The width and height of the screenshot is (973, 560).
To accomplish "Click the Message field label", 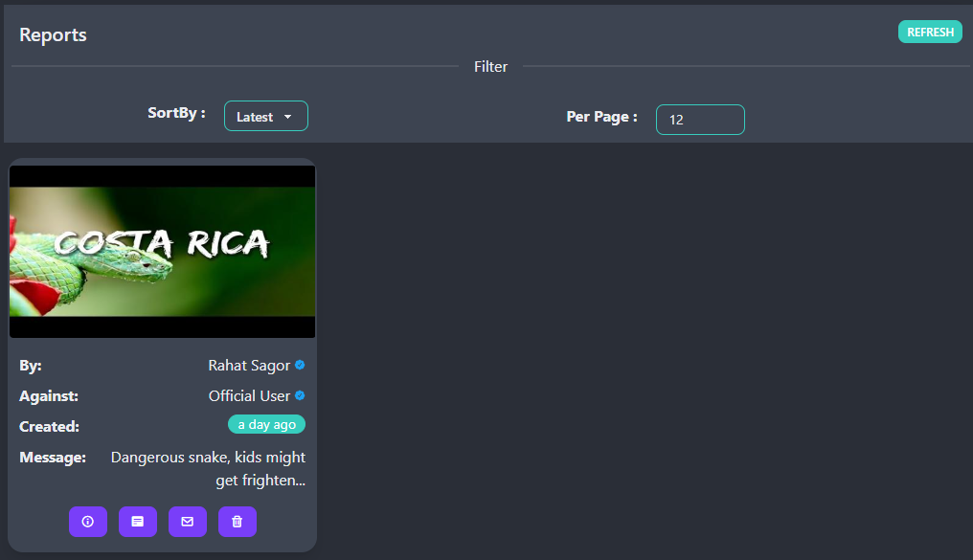I will pyautogui.click(x=53, y=458).
